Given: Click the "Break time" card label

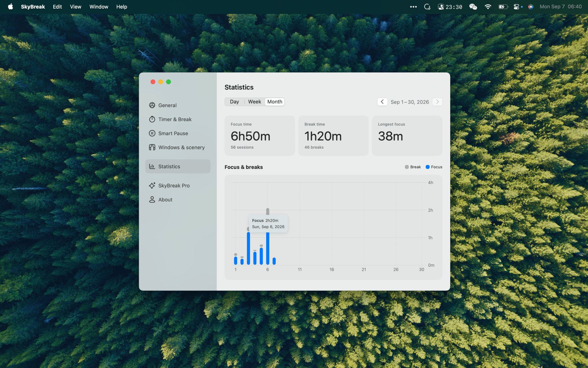Looking at the screenshot, I should click(315, 124).
